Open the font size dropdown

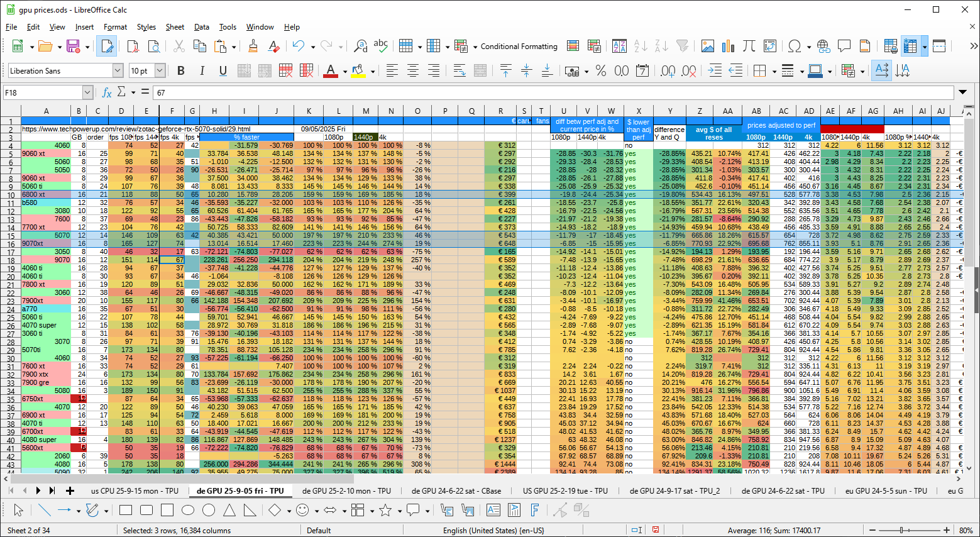160,71
